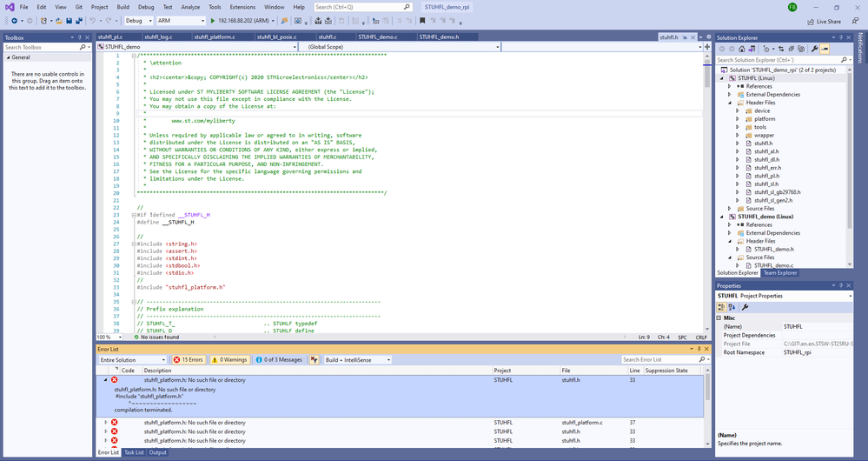Toggle the 0 Warnings filter
868x461 pixels.
click(229, 359)
